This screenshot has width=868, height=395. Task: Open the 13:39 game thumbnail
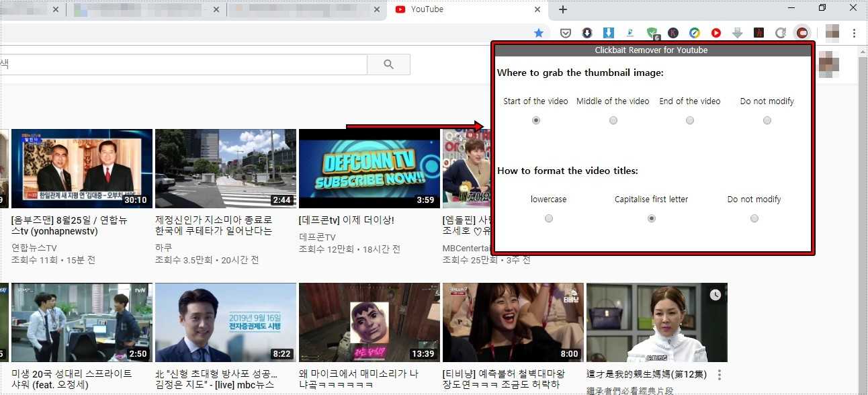370,322
